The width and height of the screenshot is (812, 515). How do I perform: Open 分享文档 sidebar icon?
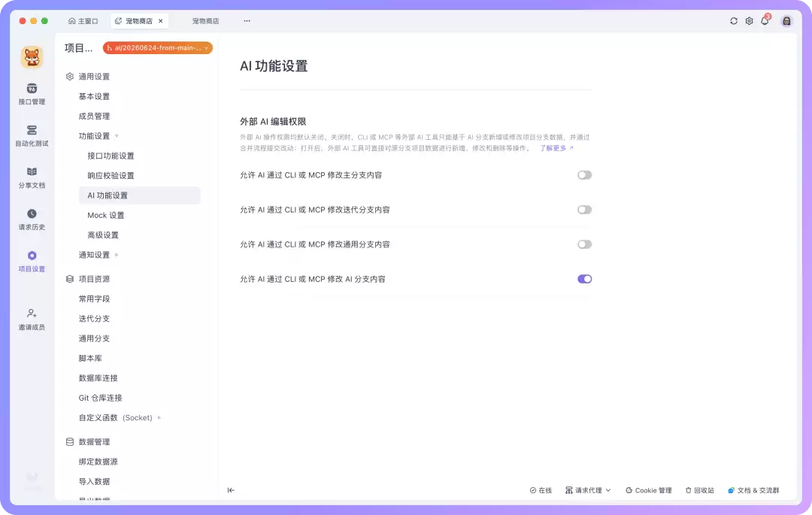pyautogui.click(x=32, y=177)
